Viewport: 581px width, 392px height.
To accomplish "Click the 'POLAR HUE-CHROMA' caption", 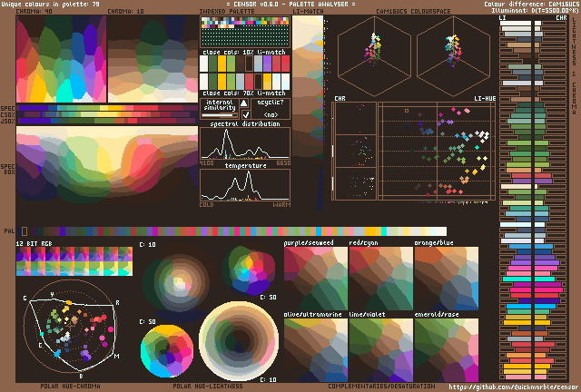I will 70,387.
